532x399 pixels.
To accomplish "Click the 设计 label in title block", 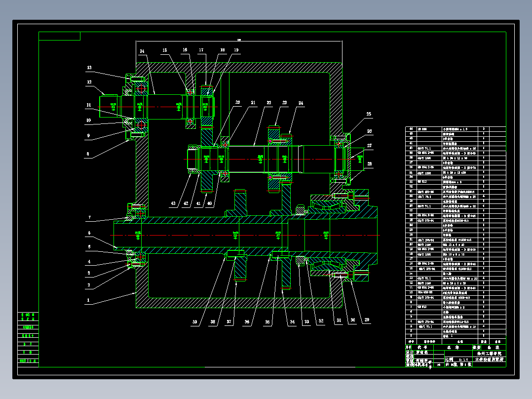I will (x=410, y=353).
